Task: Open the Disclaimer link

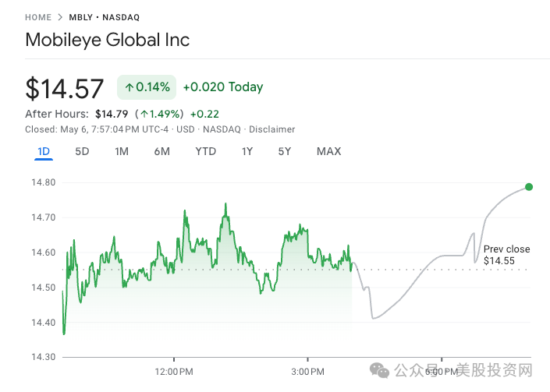Action: [x=271, y=129]
